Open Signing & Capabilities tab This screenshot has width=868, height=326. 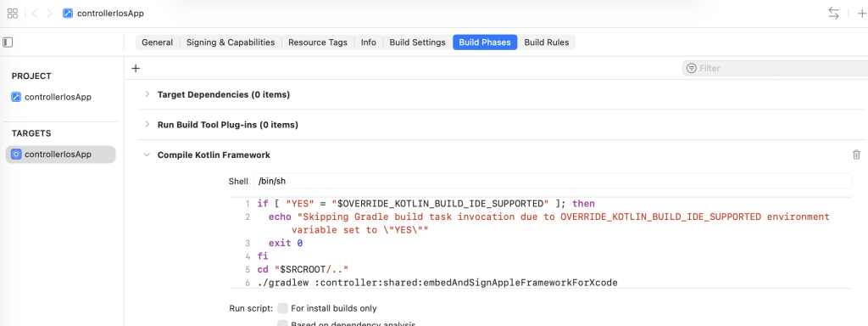tap(231, 42)
